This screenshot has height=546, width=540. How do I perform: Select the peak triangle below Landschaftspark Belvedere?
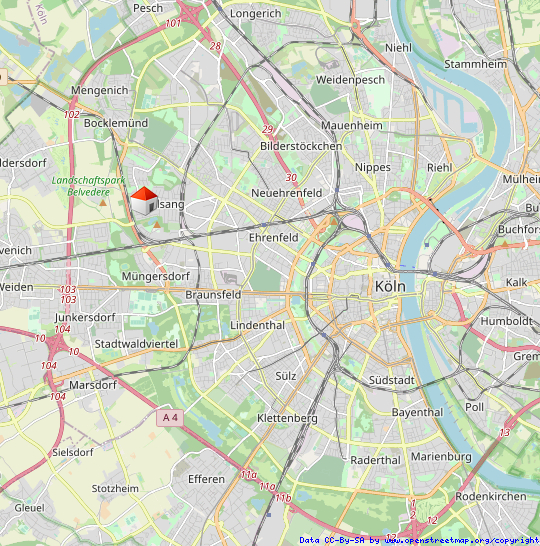click(103, 203)
